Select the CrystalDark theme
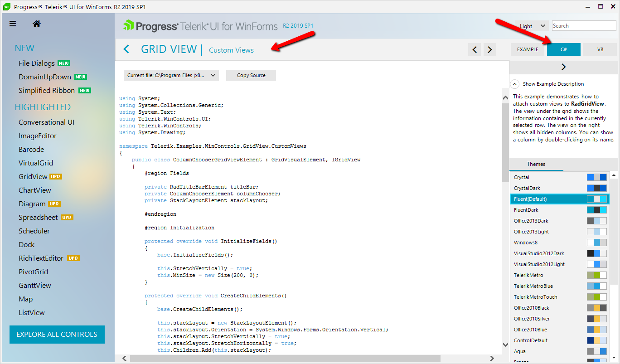Viewport: 620px width, 364px height. (560, 188)
